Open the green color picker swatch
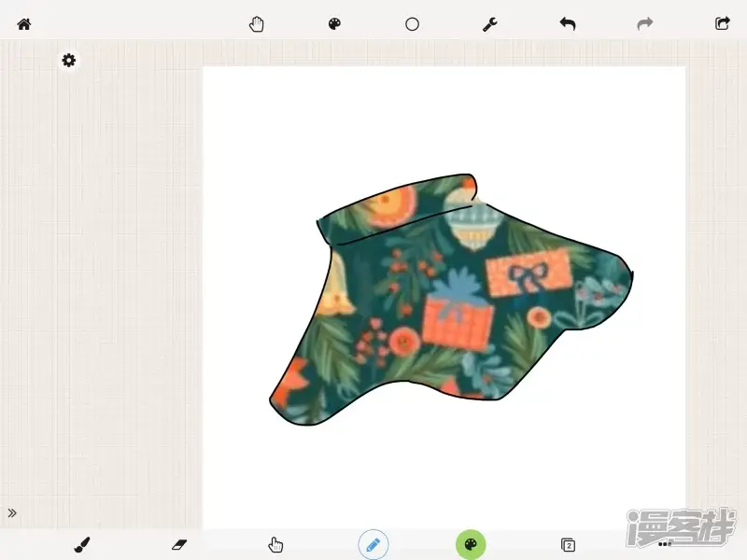 (x=471, y=544)
